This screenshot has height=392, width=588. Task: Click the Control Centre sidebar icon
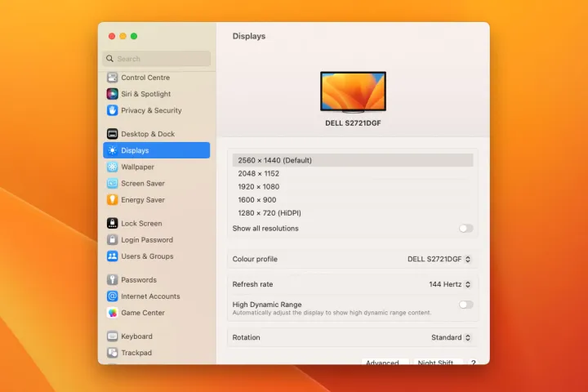coord(113,78)
